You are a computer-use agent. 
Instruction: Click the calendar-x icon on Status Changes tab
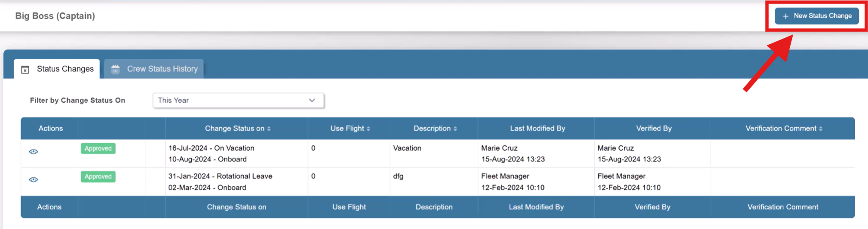coord(25,69)
